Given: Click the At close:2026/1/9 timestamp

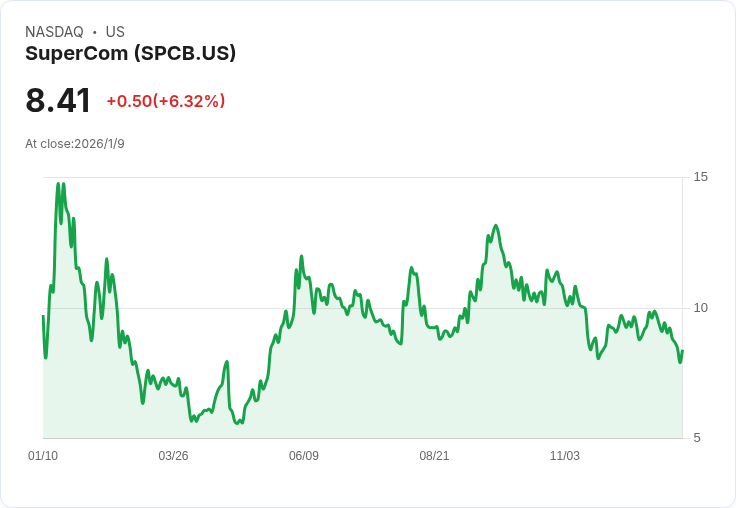Looking at the screenshot, I should 75,144.
